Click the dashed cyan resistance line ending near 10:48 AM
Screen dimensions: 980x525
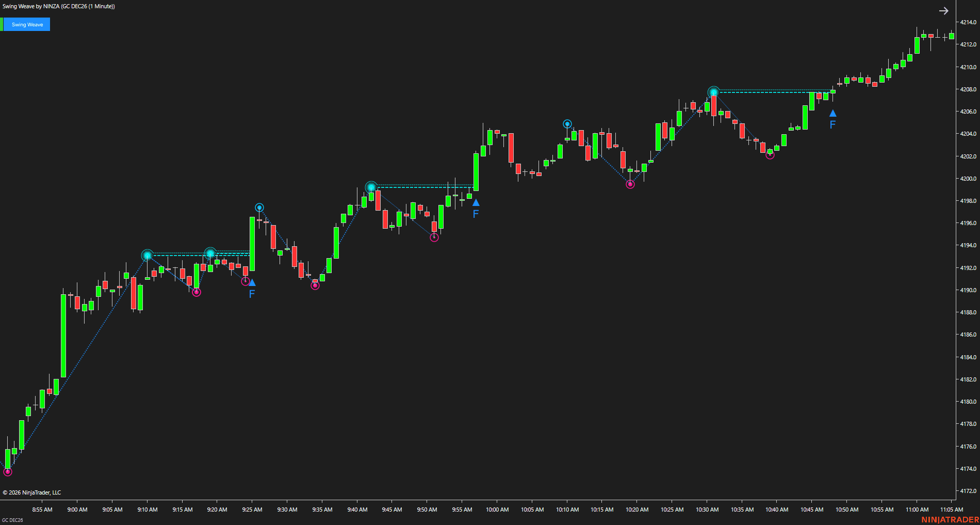click(774, 92)
